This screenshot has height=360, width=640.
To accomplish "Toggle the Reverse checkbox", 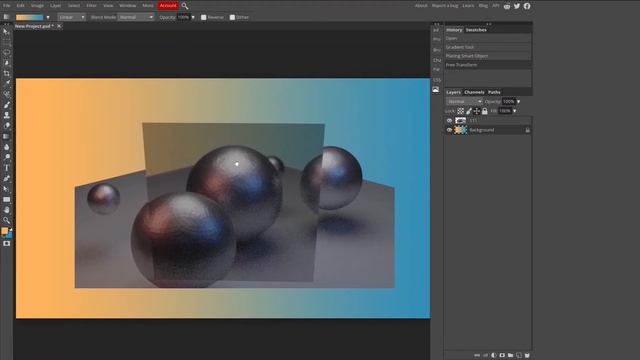I will point(204,18).
